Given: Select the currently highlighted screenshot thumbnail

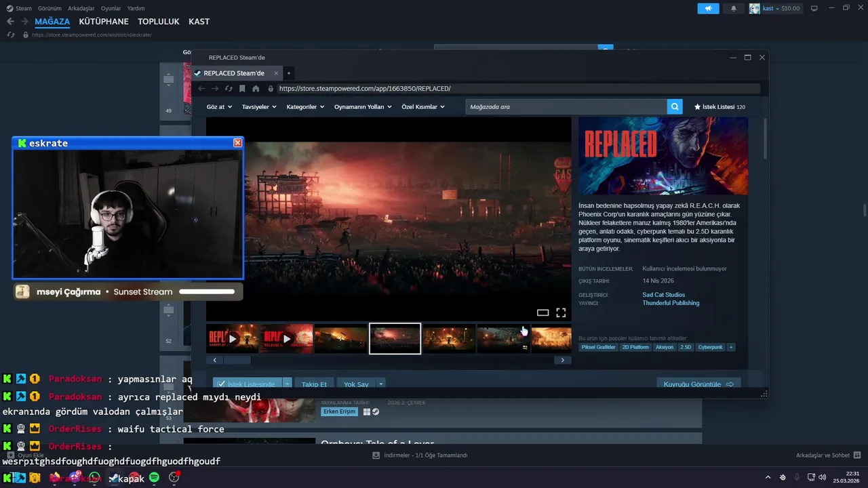Looking at the screenshot, I should 395,338.
